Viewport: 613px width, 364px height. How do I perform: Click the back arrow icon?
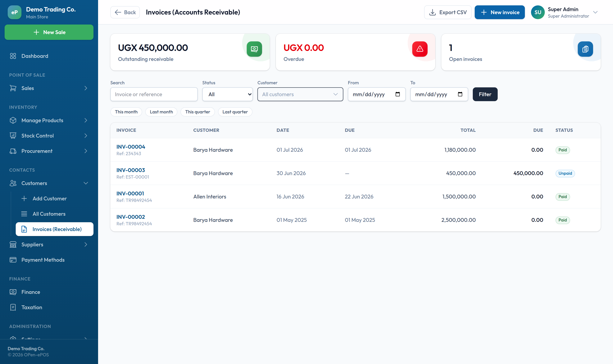click(118, 12)
